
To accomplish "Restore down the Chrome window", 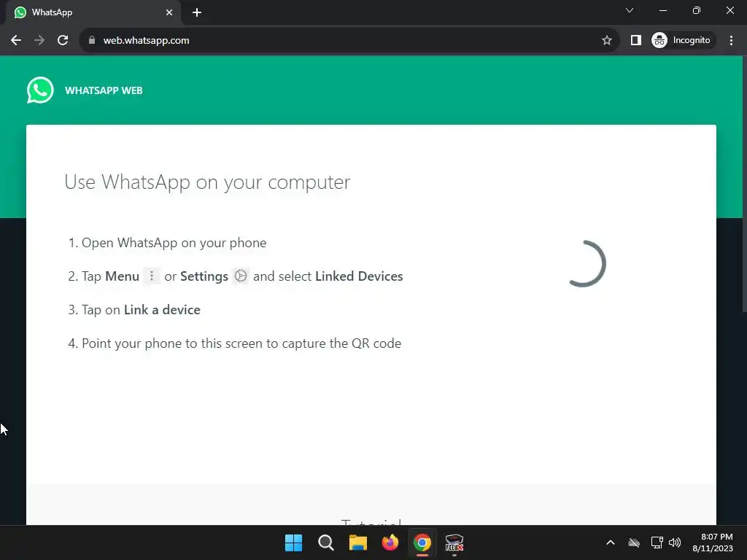I will coord(697,10).
